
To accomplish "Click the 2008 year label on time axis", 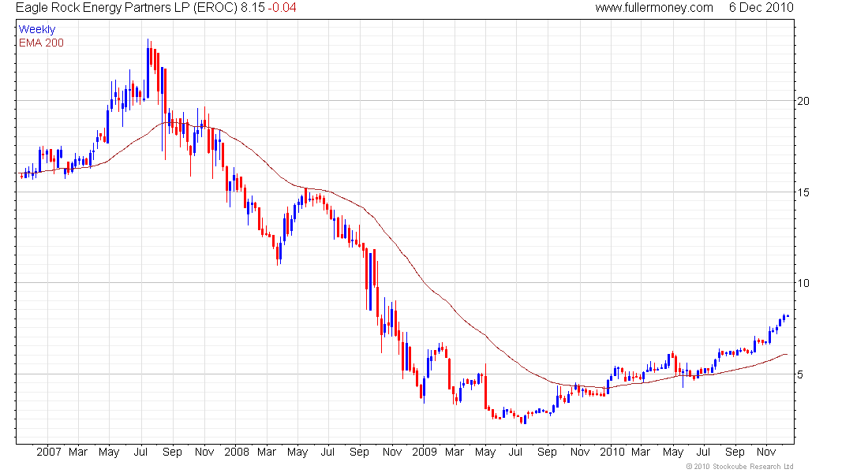I will (237, 452).
